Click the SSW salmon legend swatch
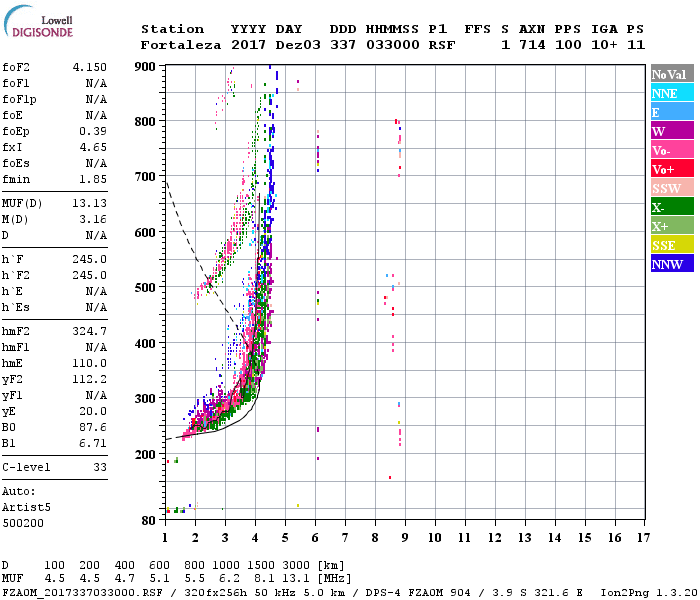The height and width of the screenshot is (600, 700). [x=672, y=188]
